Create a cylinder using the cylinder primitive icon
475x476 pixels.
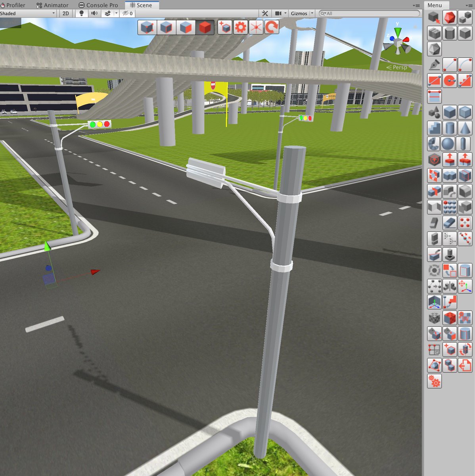point(449,128)
